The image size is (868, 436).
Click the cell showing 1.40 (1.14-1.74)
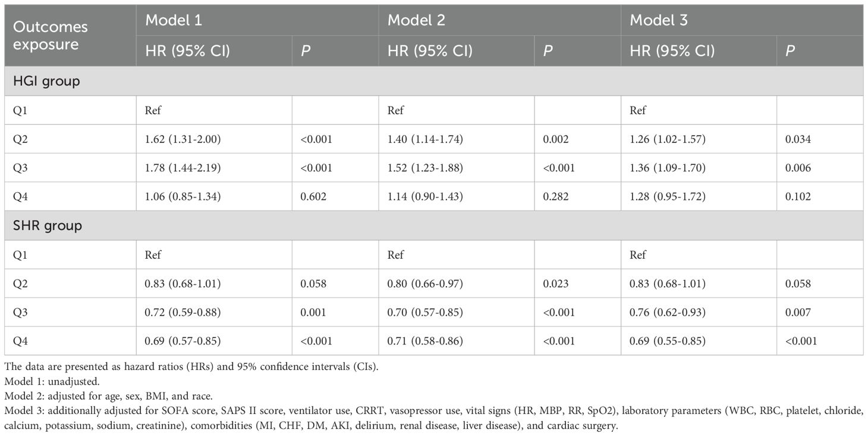[x=425, y=139]
